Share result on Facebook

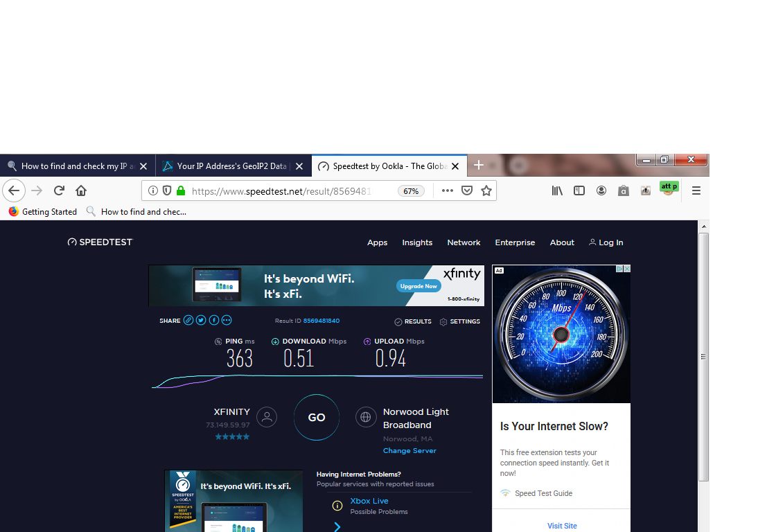coord(214,320)
